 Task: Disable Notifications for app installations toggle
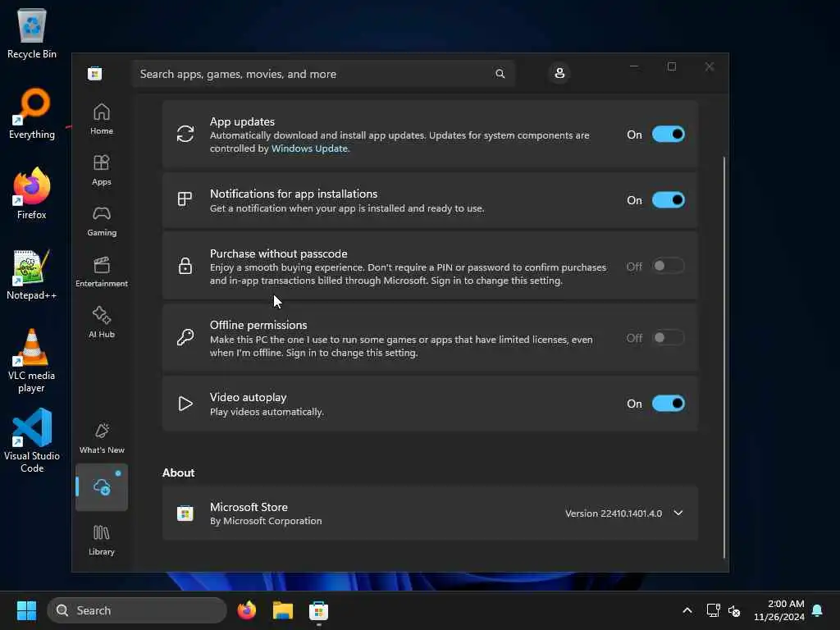[x=668, y=200]
